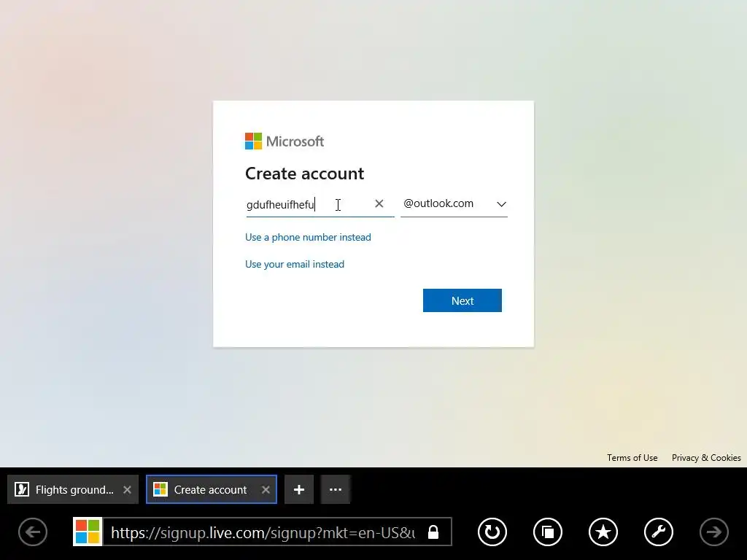Open a new tab with plus button
The image size is (747, 560).
(x=299, y=489)
